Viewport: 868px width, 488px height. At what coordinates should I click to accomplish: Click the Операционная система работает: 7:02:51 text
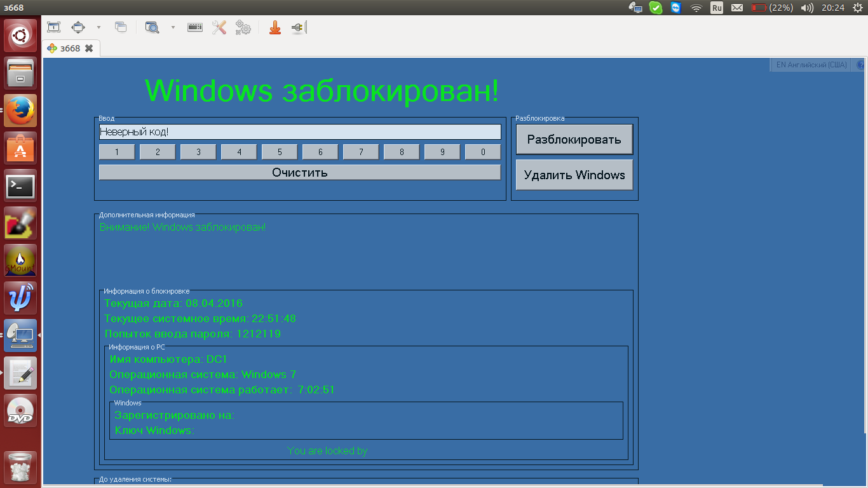point(222,390)
